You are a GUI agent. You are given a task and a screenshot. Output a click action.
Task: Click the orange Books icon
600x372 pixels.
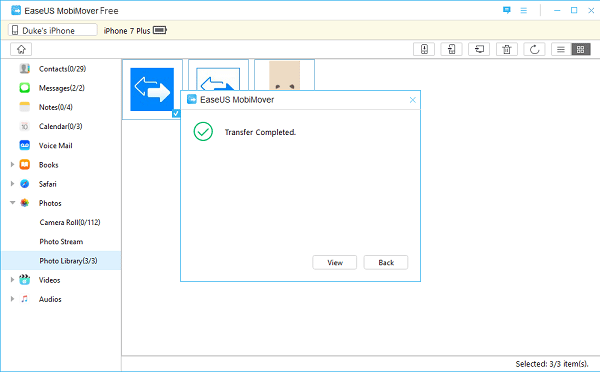click(x=24, y=165)
